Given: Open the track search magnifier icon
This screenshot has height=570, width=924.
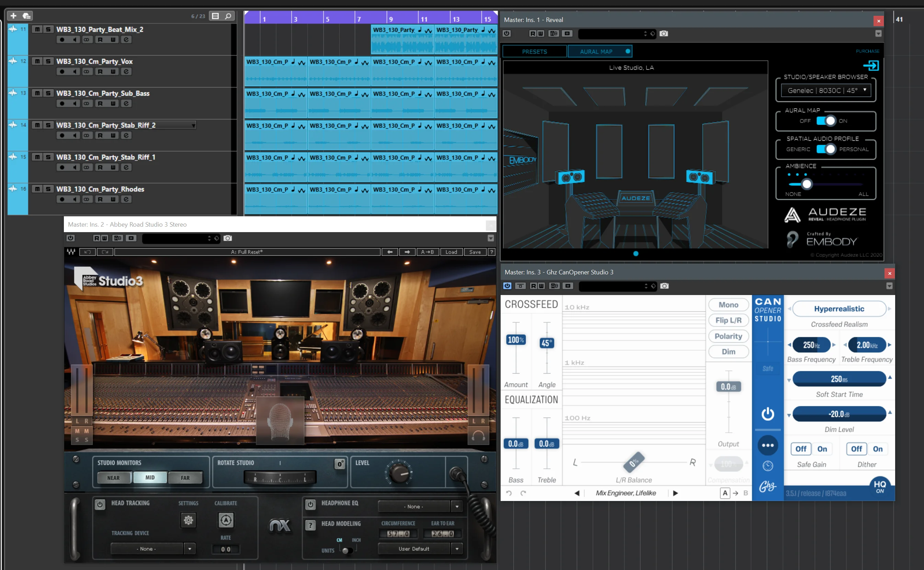Looking at the screenshot, I should pos(228,16).
